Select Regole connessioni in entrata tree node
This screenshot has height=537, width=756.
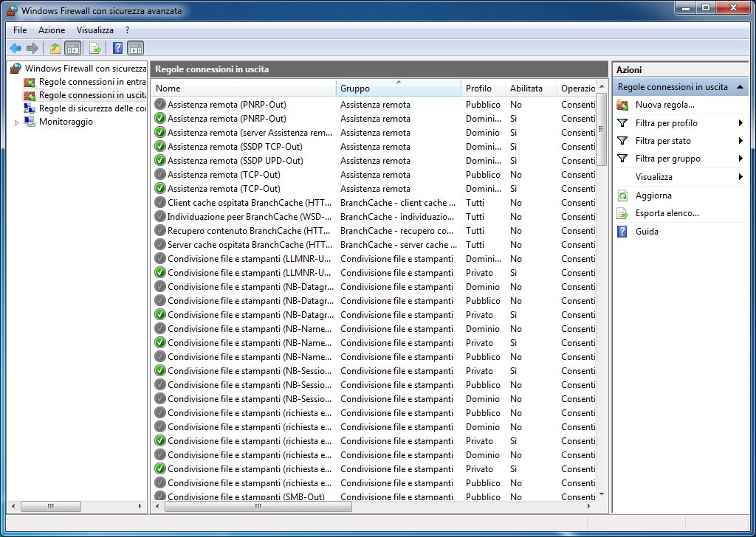point(92,82)
